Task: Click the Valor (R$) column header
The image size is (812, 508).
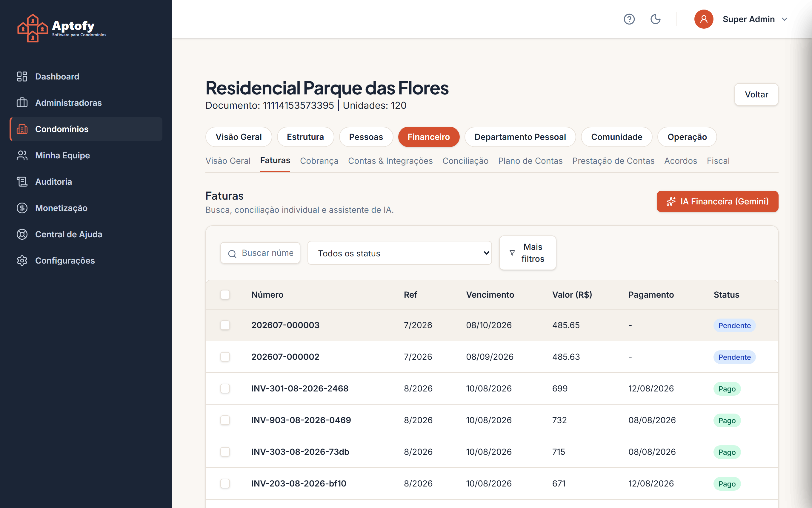Action: click(572, 295)
